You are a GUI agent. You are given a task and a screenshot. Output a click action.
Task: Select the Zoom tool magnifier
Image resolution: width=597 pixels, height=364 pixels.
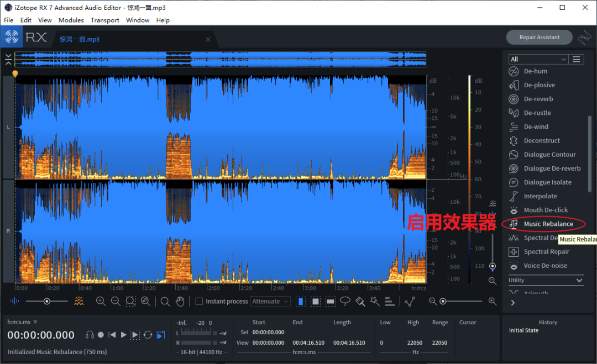[x=165, y=301]
